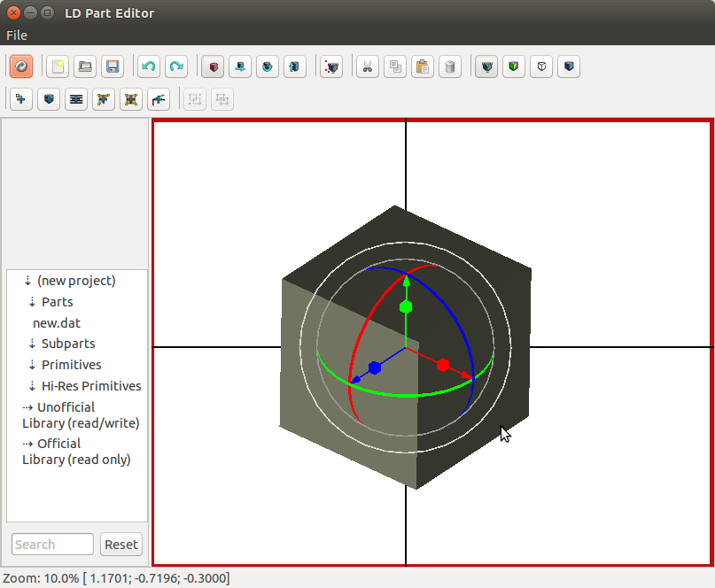Screen dimensions: 715x588
Task: Click the new file icon
Action: 58,66
